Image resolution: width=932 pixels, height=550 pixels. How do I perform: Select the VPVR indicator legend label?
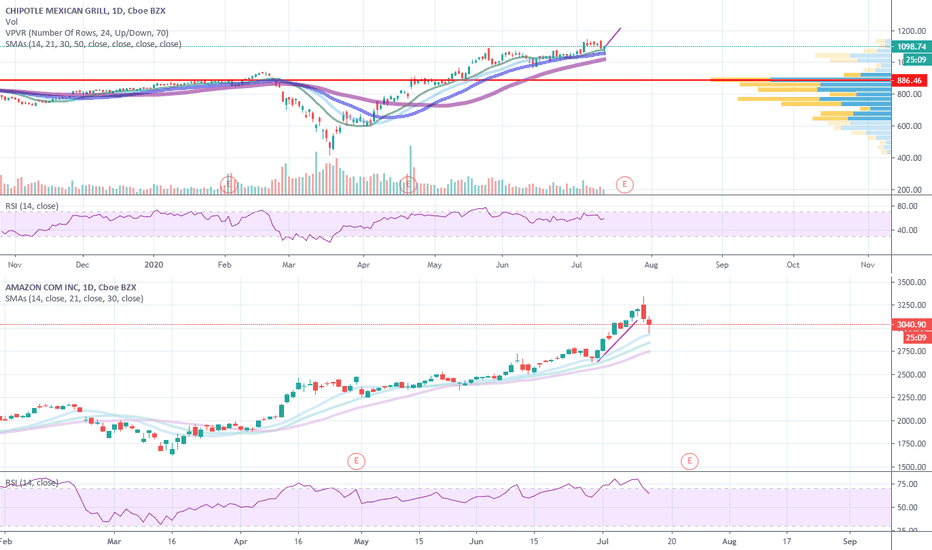[87, 33]
